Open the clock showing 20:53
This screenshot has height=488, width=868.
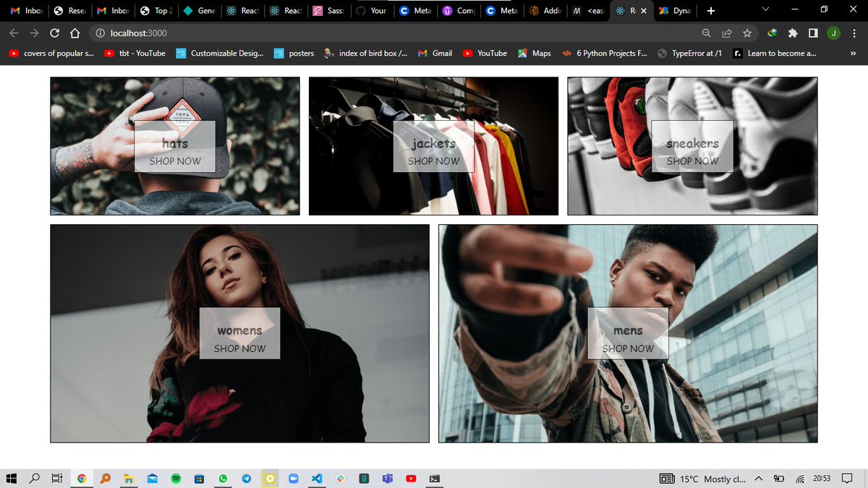point(821,479)
